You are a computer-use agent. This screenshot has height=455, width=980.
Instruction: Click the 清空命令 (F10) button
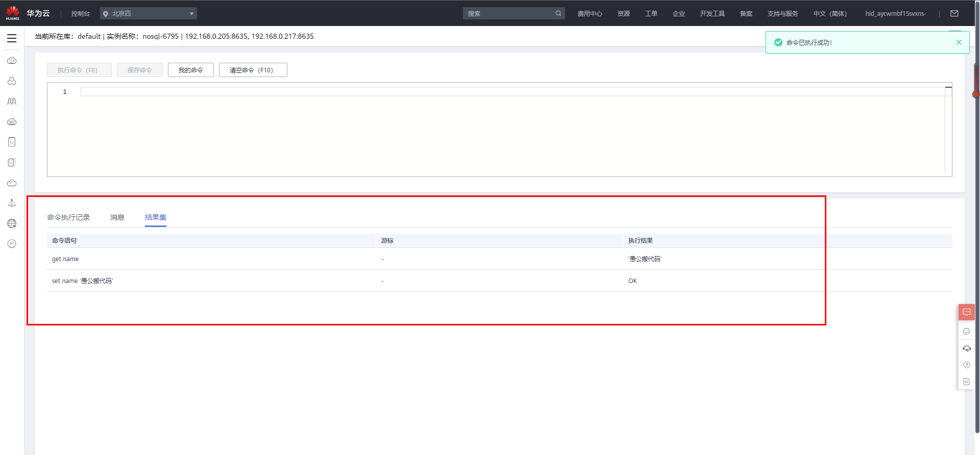coord(253,70)
